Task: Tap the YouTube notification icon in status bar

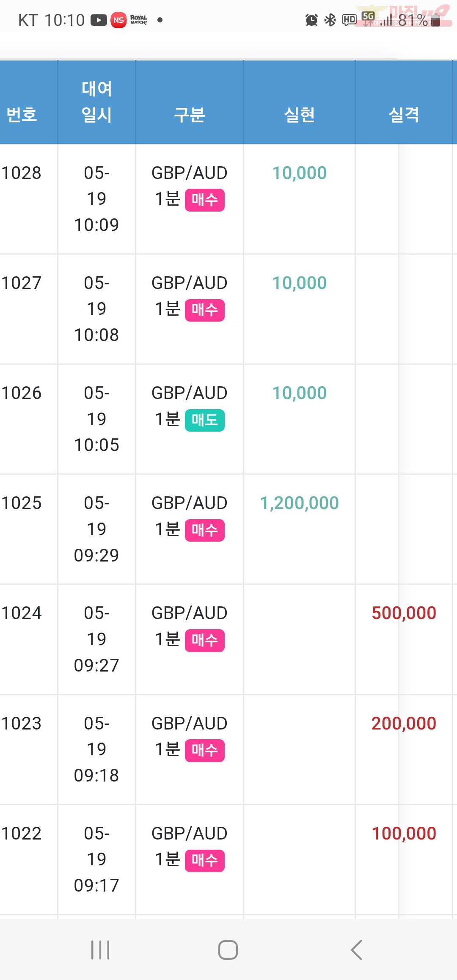Action: pos(99,20)
